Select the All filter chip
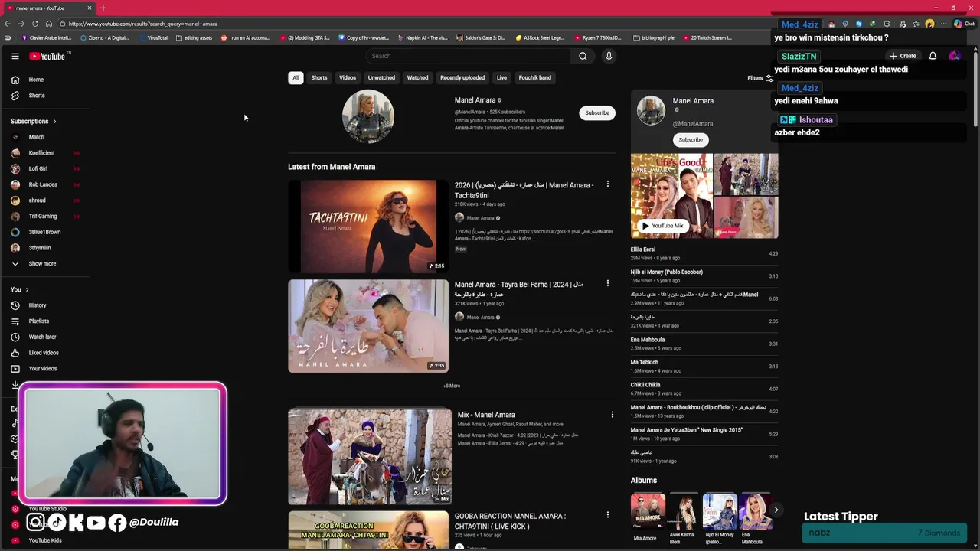The height and width of the screenshot is (551, 980). pos(296,77)
